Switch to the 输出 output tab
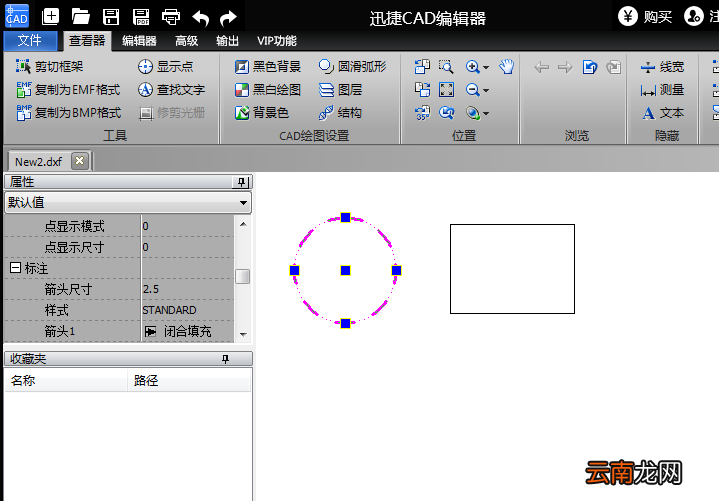This screenshot has width=719, height=501. 227,41
